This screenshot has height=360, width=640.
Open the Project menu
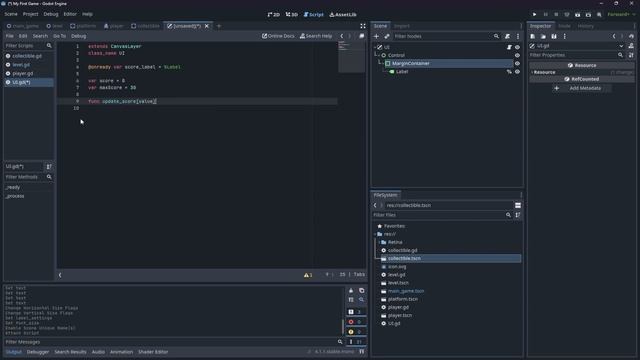(x=30, y=14)
